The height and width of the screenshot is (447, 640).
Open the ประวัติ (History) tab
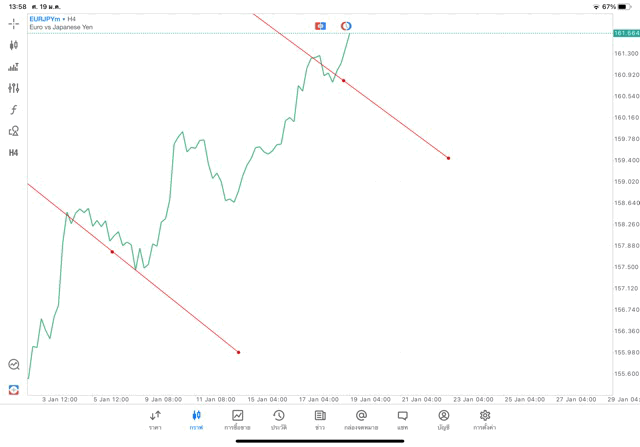[x=279, y=419]
